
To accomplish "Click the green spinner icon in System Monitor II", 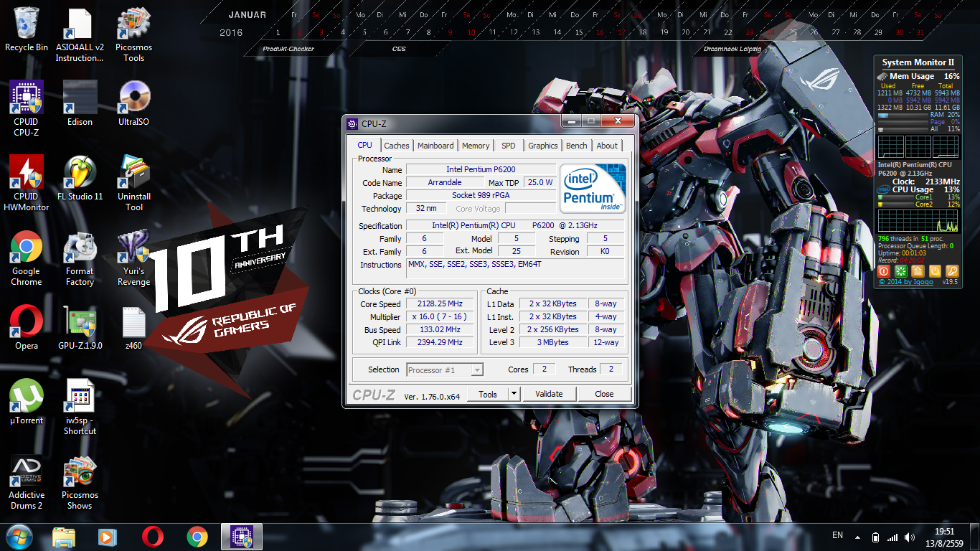I will point(900,271).
